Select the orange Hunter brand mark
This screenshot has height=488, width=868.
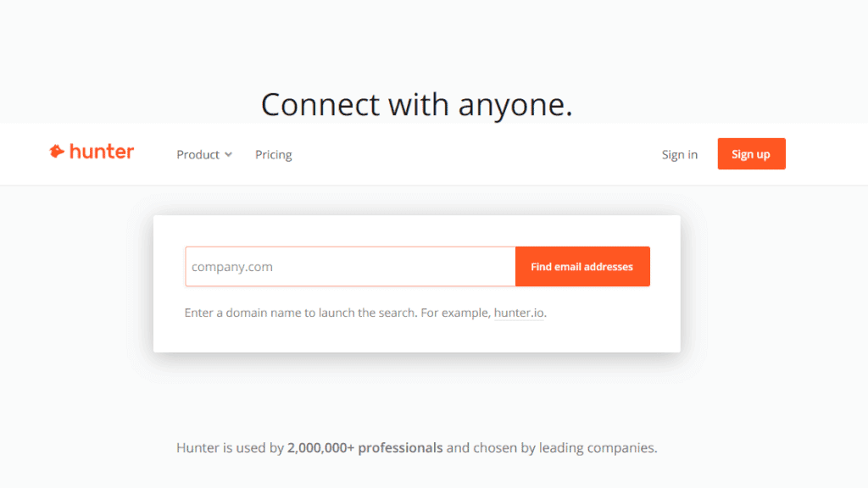pos(57,152)
